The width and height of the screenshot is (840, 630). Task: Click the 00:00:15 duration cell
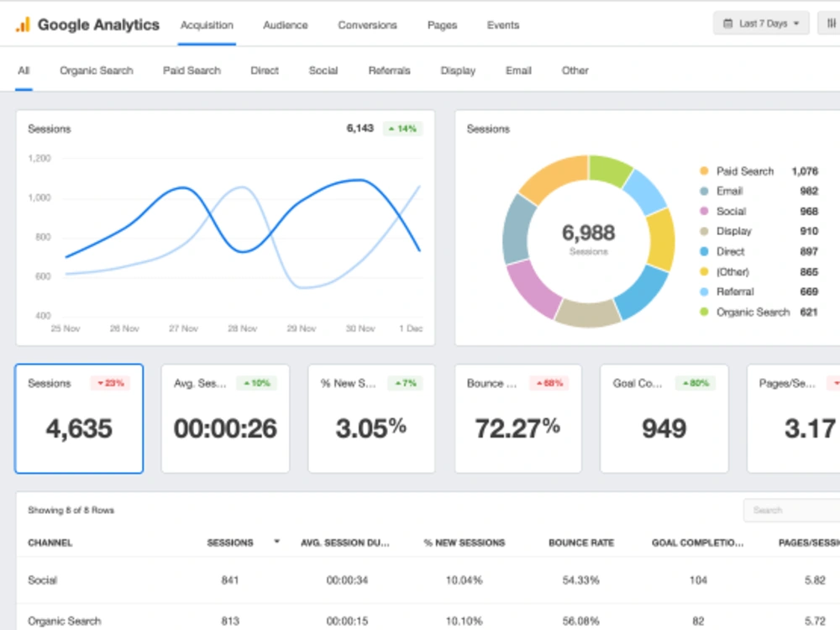[x=347, y=621]
